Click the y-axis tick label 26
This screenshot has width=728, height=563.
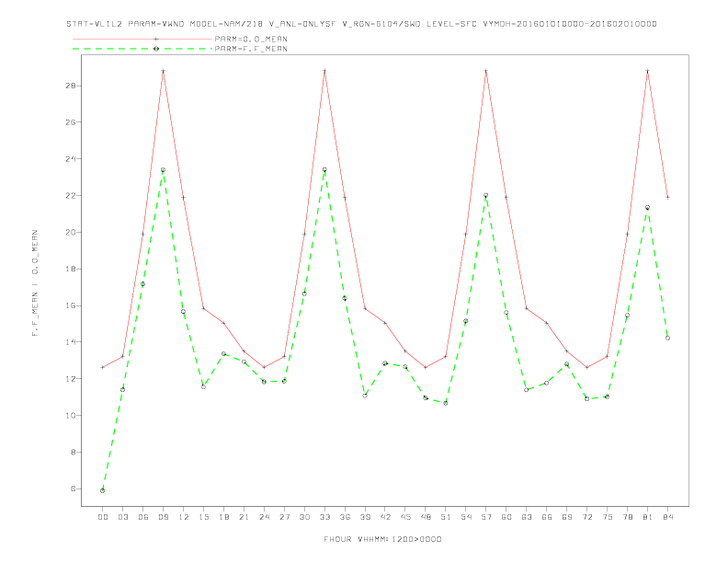[72, 122]
